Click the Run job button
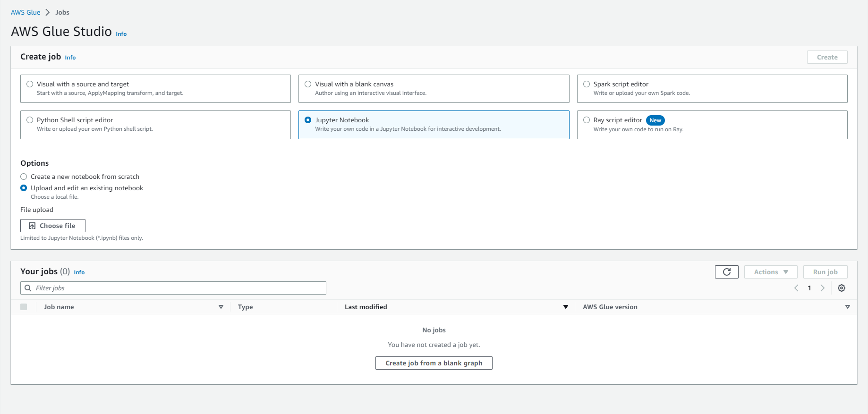The height and width of the screenshot is (414, 868). pos(825,272)
